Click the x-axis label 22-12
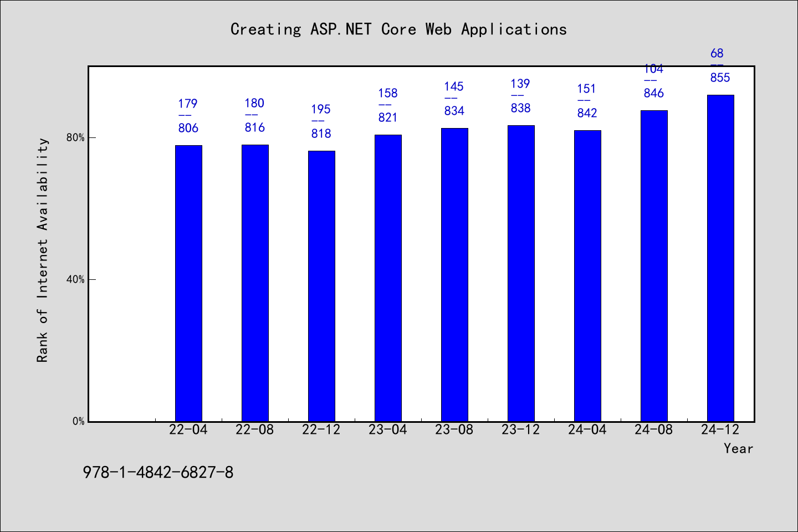This screenshot has height=532, width=798. 321,429
